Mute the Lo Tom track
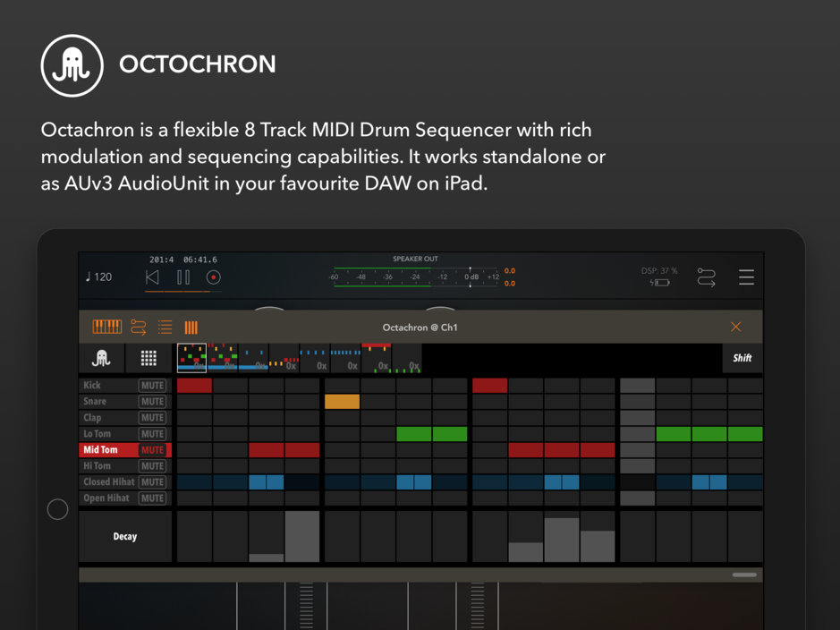This screenshot has width=840, height=630. click(x=152, y=434)
